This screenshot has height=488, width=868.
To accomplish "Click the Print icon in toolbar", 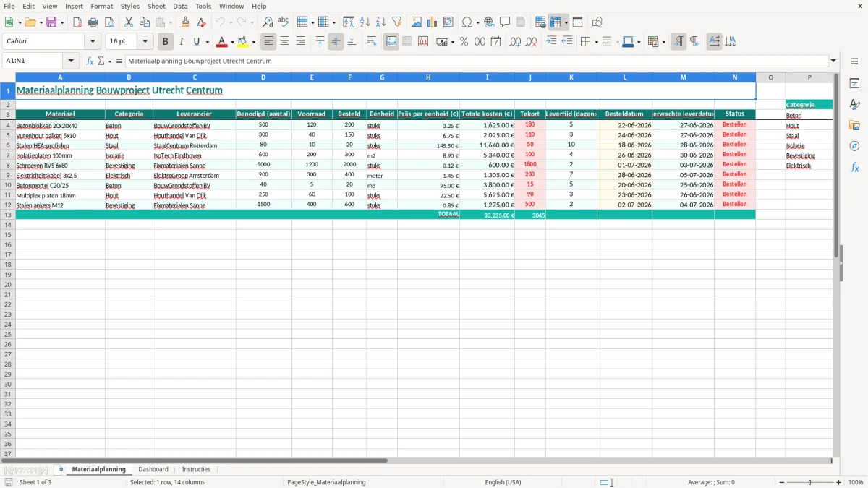I will pyautogui.click(x=93, y=22).
